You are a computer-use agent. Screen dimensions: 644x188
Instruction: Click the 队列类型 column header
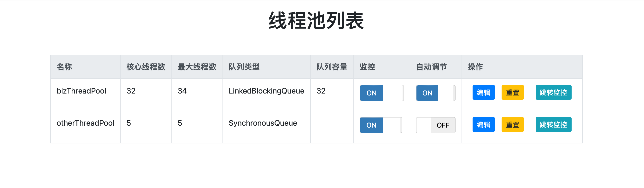(244, 67)
